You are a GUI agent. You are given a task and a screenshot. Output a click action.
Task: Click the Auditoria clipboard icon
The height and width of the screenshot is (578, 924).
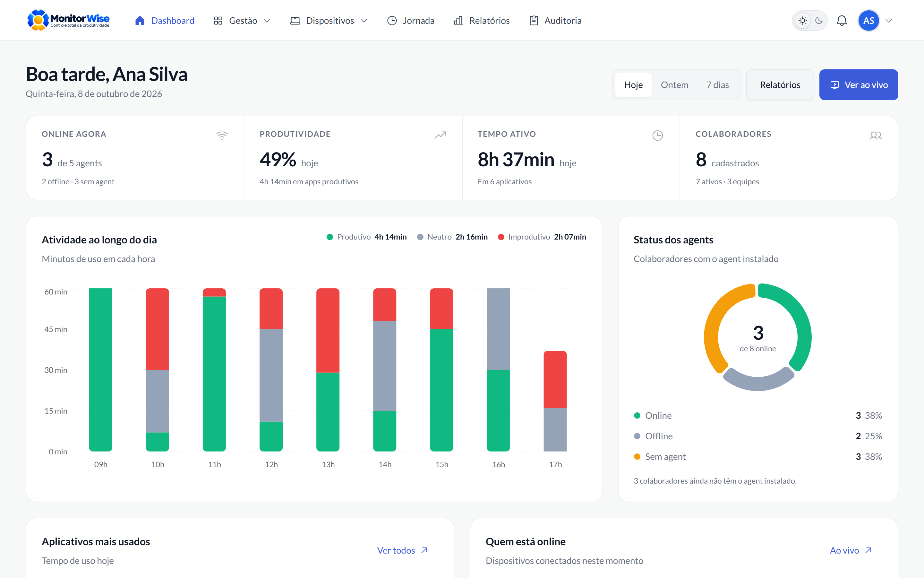coord(534,21)
